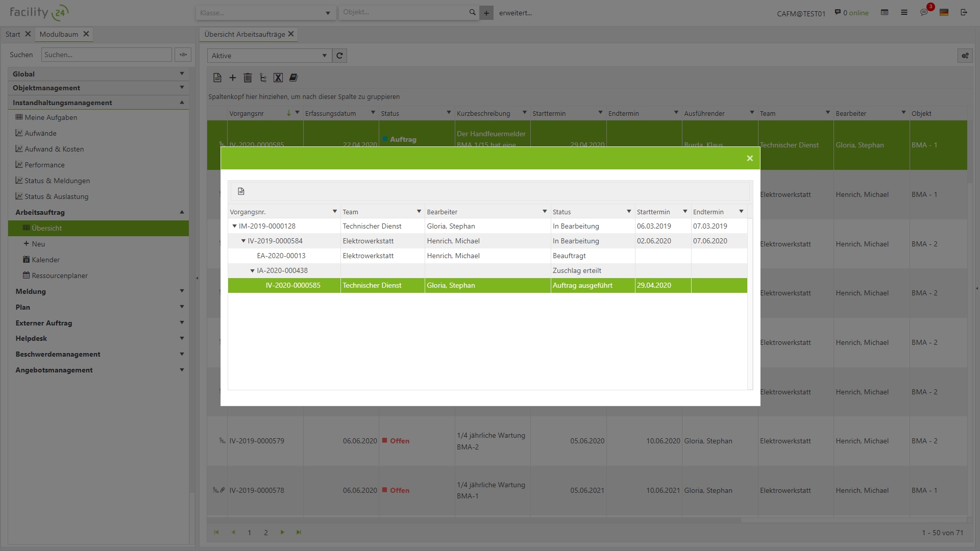Click the Suchen input field in the sidebar

coord(107,55)
